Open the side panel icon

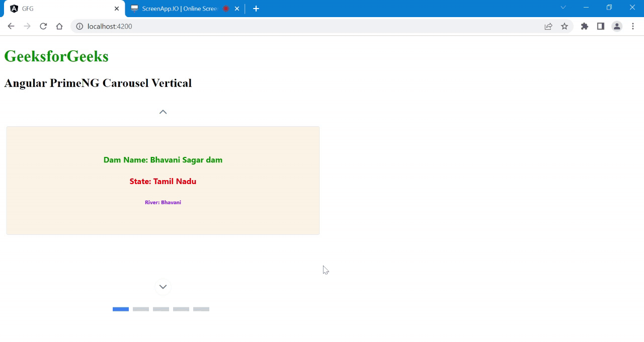600,26
